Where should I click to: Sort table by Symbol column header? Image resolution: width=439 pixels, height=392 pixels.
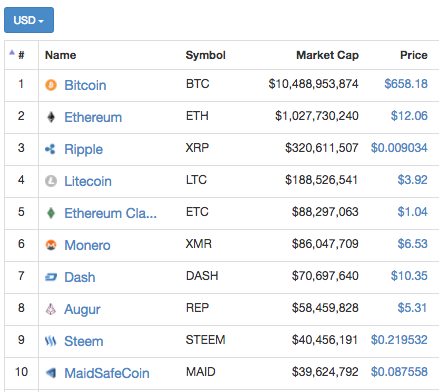pos(205,55)
